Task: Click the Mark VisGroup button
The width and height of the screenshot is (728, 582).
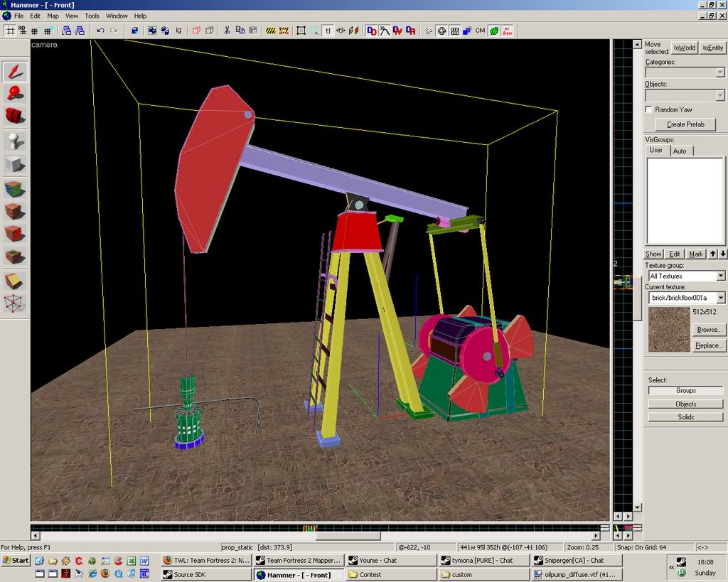Action: click(x=695, y=254)
